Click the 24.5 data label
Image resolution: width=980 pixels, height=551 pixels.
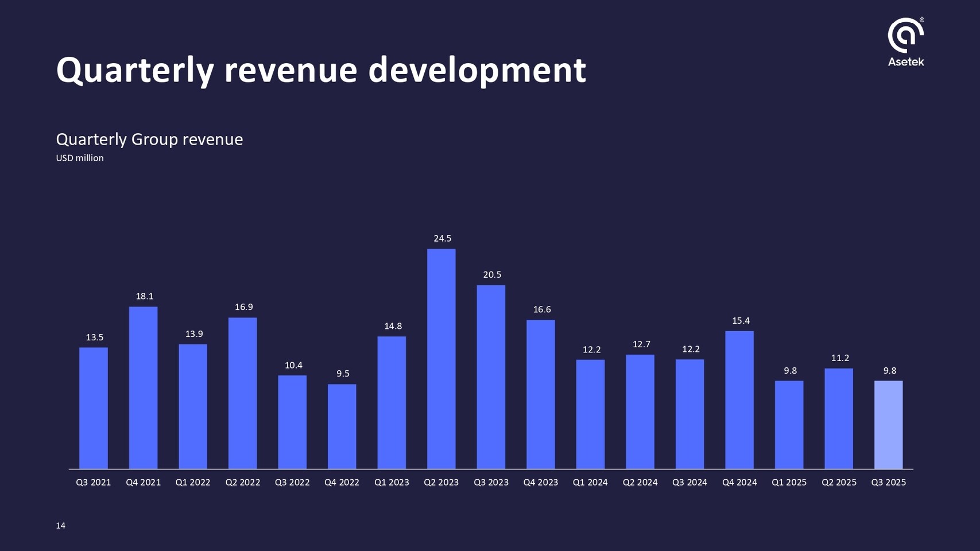[442, 238]
